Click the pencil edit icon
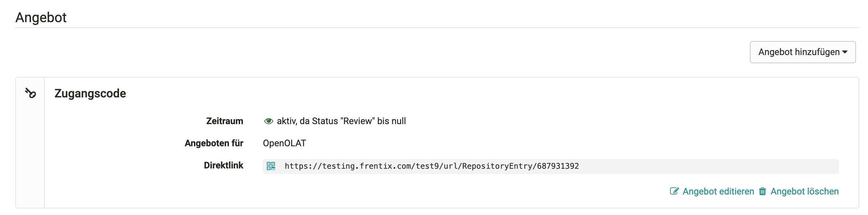Screen dimensions: 868x215 [674, 191]
